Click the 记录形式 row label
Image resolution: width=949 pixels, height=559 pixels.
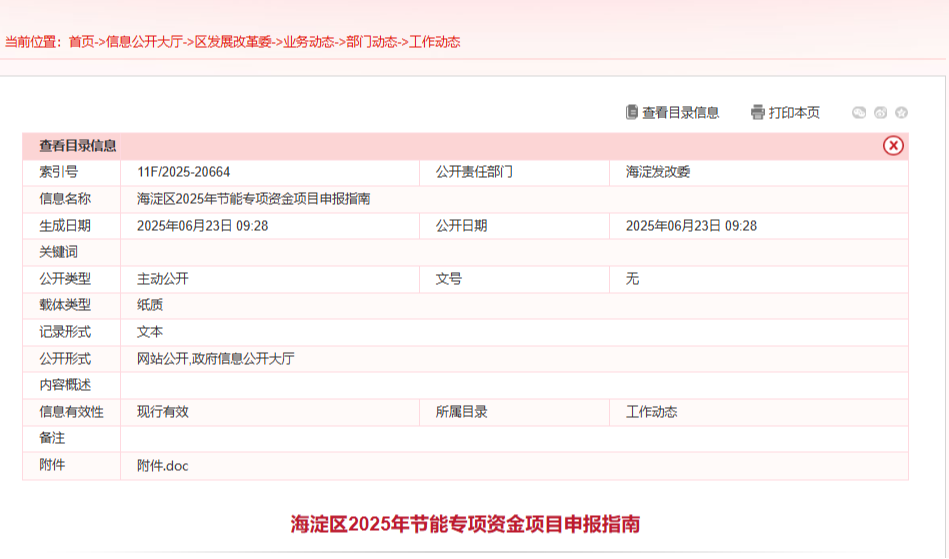coord(65,332)
